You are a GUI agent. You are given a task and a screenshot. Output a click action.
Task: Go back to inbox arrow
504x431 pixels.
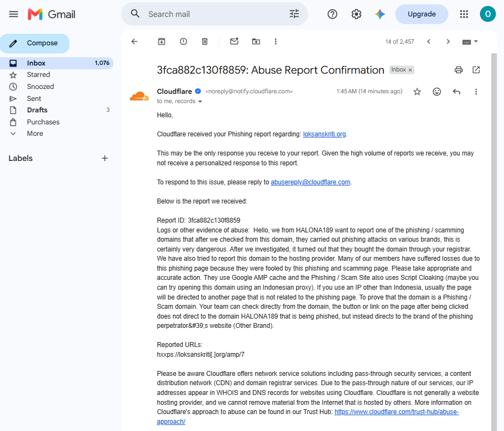pos(135,41)
